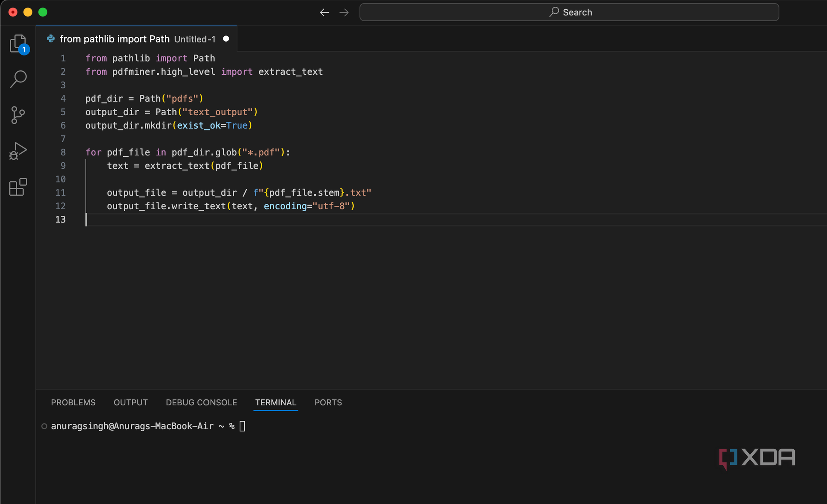Image resolution: width=827 pixels, height=504 pixels.
Task: Switch to the PROBLEMS panel tab
Action: (73, 403)
